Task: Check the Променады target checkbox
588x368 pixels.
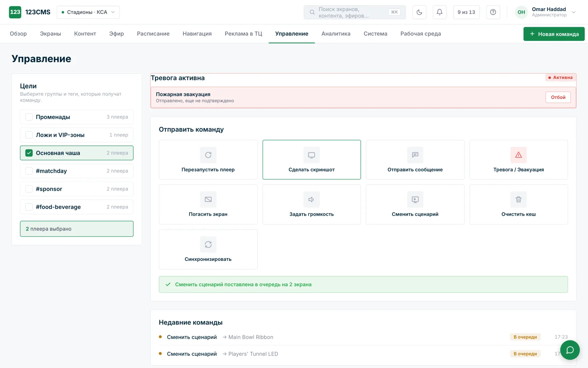Action: coord(29,117)
